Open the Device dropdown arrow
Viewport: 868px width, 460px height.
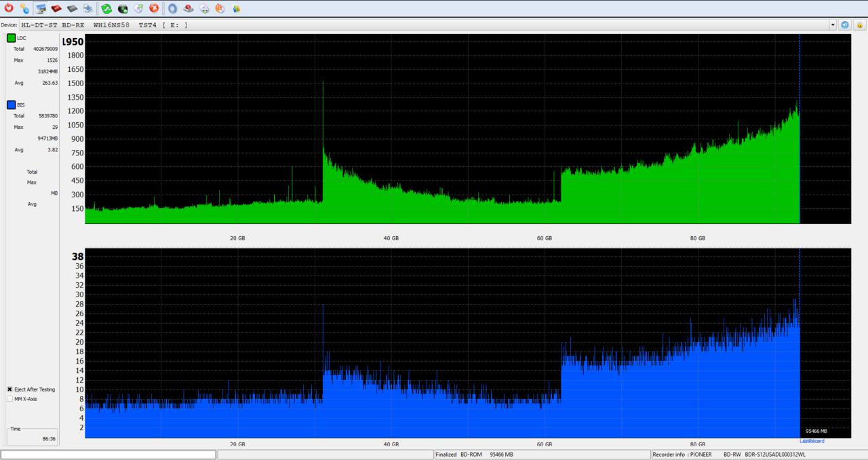pyautogui.click(x=833, y=24)
